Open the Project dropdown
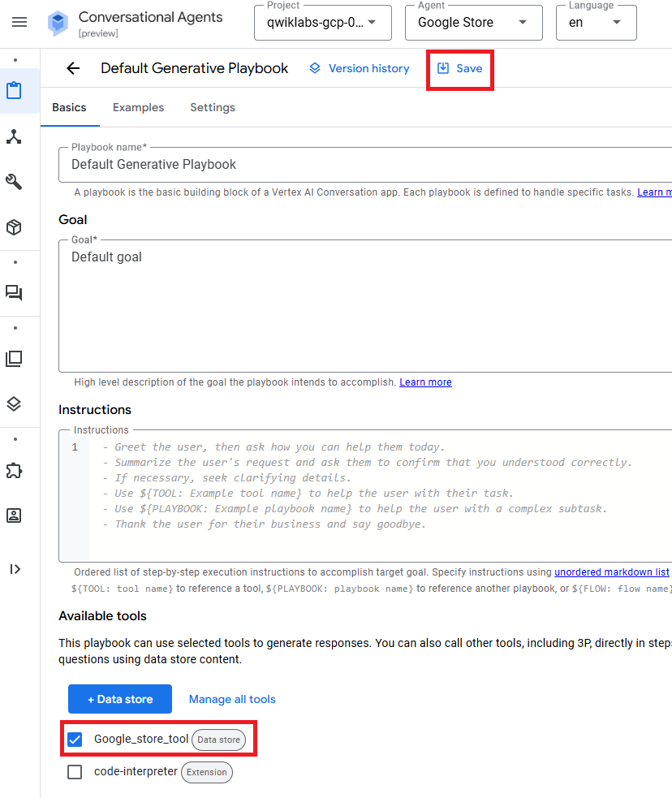 (323, 23)
